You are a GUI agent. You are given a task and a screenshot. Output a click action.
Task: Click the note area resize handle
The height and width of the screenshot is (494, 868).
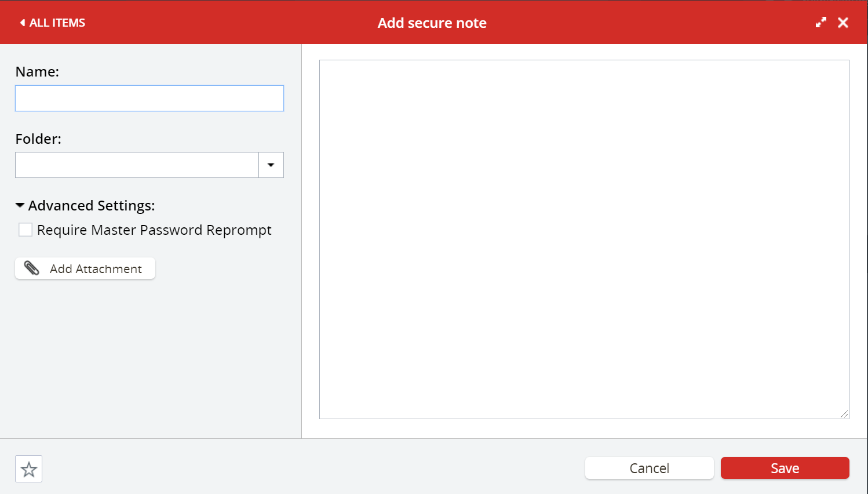(845, 415)
